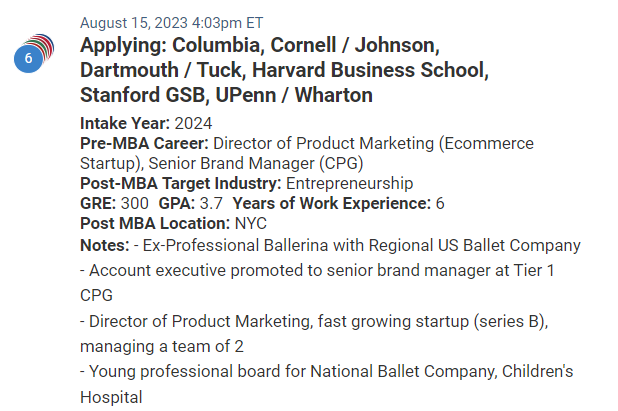Click the GRE score value 300

[x=134, y=204]
